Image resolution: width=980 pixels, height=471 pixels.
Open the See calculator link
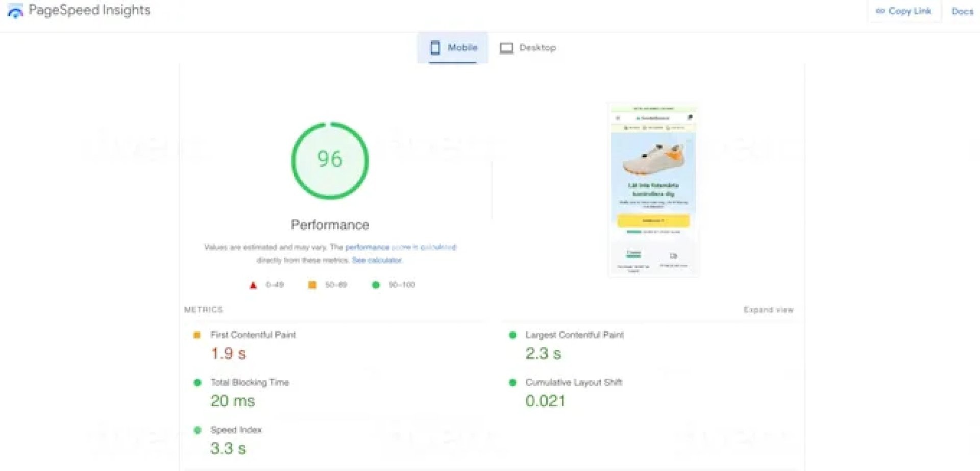pos(377,260)
